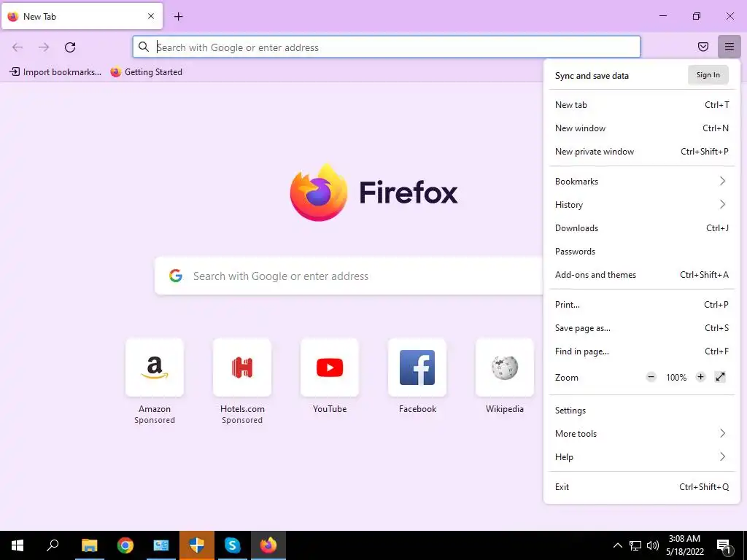The width and height of the screenshot is (747, 560).
Task: Expand the Help submenu
Action: [642, 457]
